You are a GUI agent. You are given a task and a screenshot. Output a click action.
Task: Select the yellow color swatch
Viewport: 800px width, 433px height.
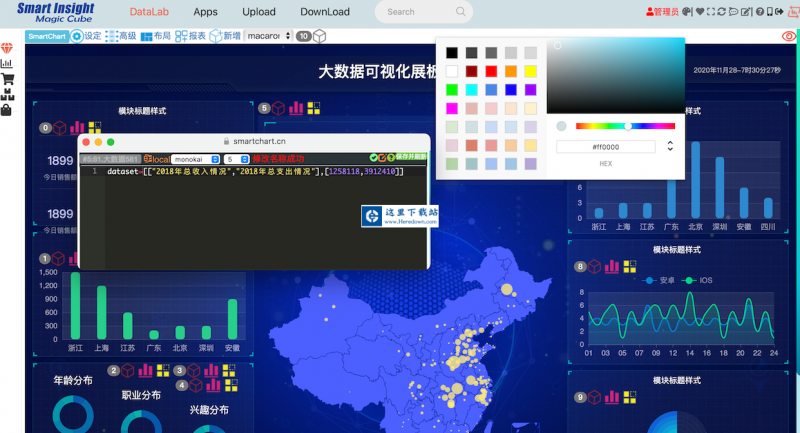[x=531, y=71]
